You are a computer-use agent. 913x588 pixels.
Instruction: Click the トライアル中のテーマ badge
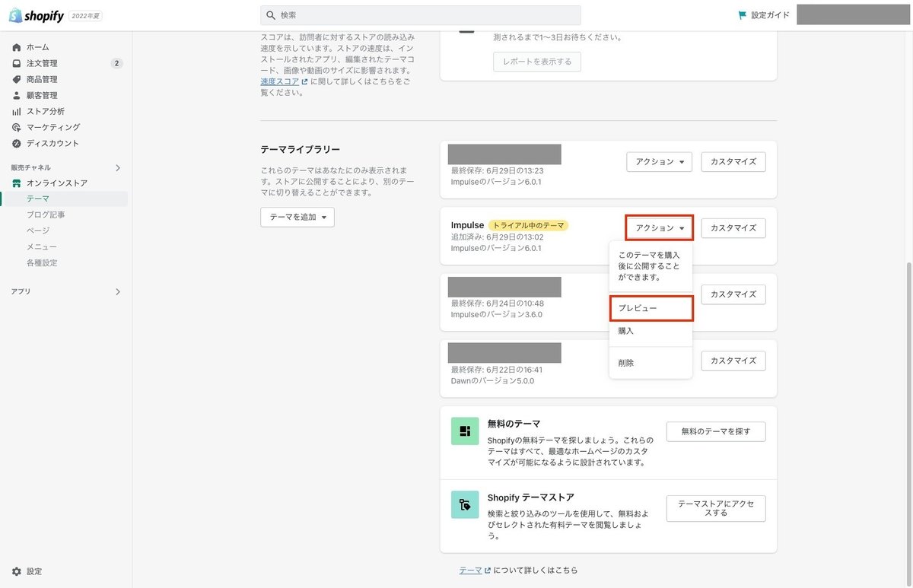[x=529, y=225]
